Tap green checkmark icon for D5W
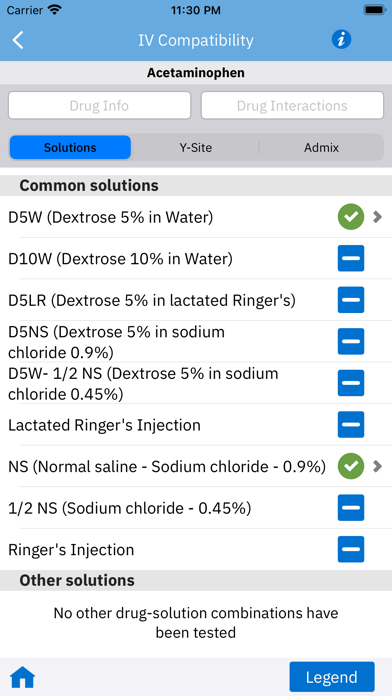Viewport: 392px width, 696px height. (351, 217)
